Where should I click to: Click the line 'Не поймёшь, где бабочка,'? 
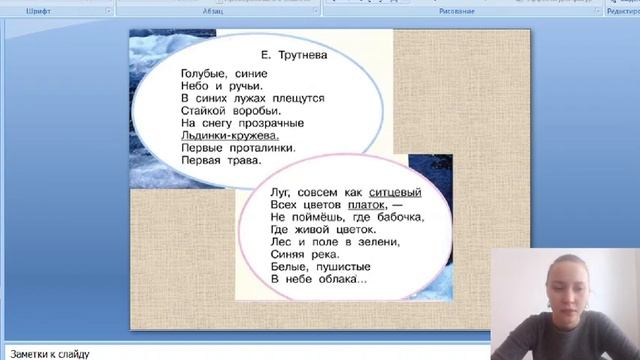pyautogui.click(x=347, y=217)
